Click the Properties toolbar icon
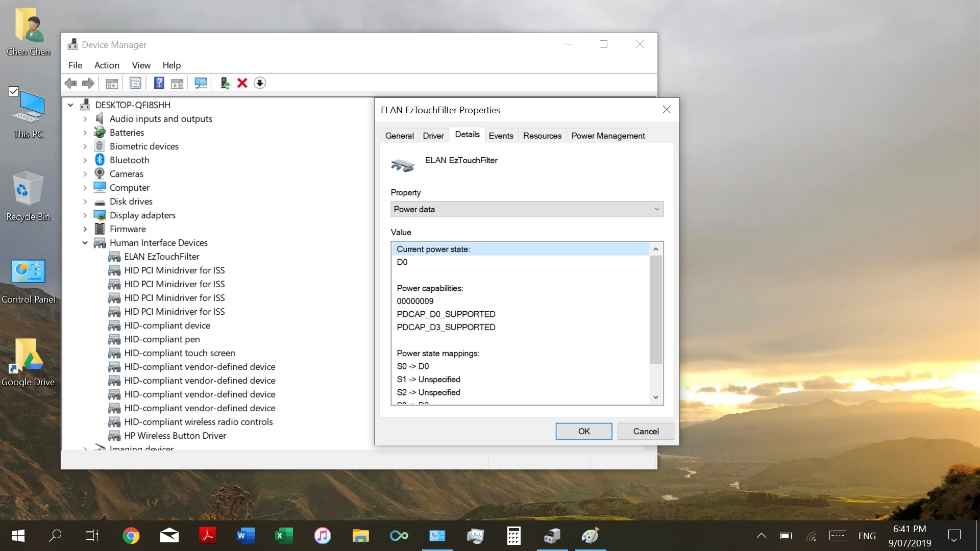Viewport: 980px width, 551px height. [x=135, y=83]
